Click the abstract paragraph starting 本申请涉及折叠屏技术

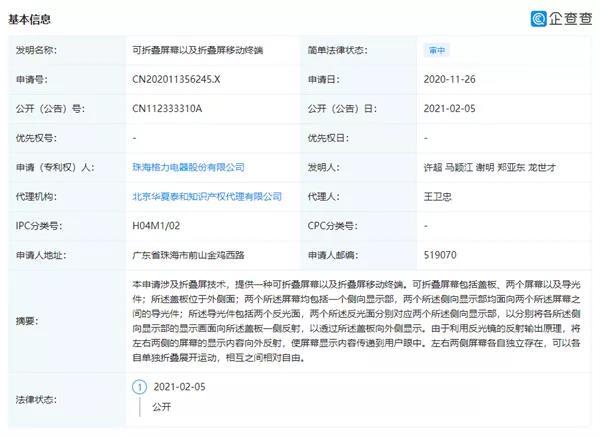pyautogui.click(x=356, y=321)
